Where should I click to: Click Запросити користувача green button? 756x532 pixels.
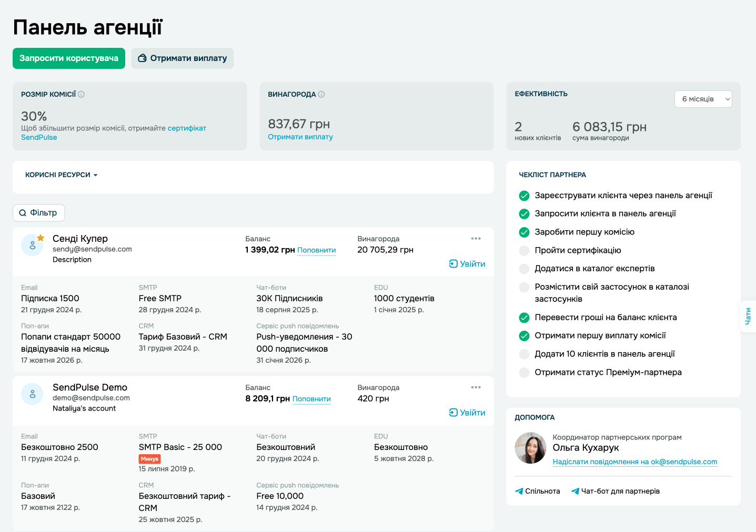click(69, 58)
